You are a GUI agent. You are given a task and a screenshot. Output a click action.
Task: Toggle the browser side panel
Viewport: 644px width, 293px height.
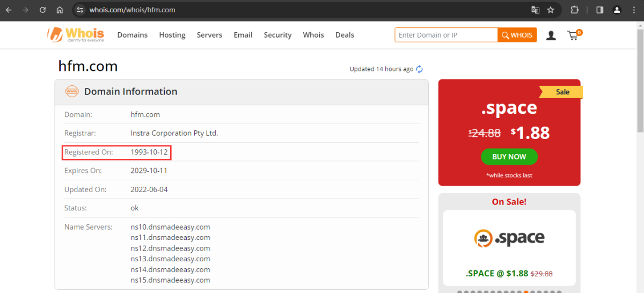600,10
